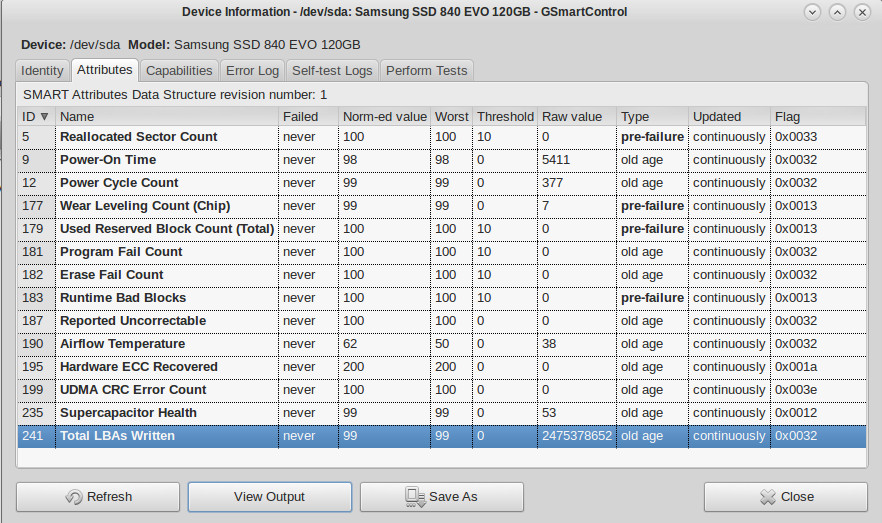Go to the Perform Tests tab
The image size is (882, 523).
coord(426,71)
